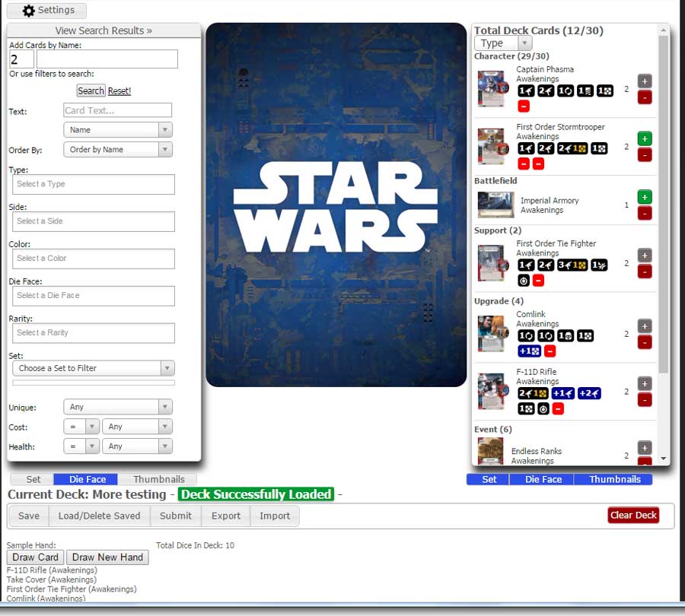
Task: Open F-11D Rifle card thumbnail
Action: (493, 391)
